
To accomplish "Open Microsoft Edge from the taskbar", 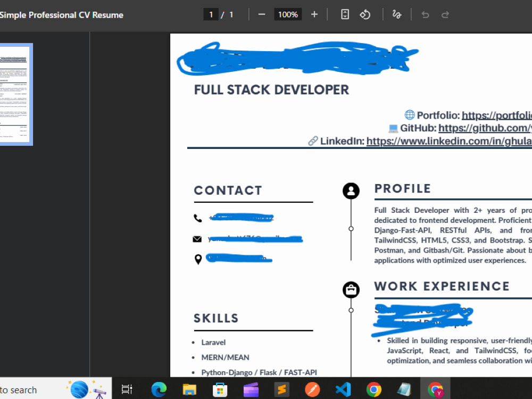I will pyautogui.click(x=159, y=389).
